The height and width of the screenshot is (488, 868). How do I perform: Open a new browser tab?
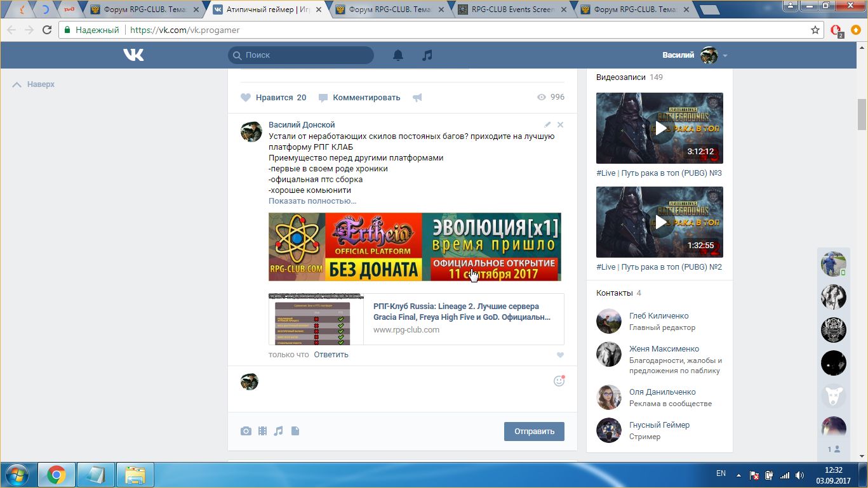tap(709, 10)
